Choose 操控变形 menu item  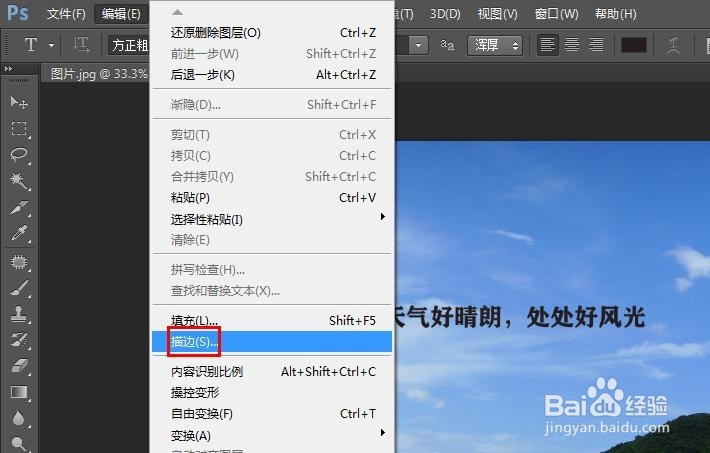pyautogui.click(x=272, y=392)
